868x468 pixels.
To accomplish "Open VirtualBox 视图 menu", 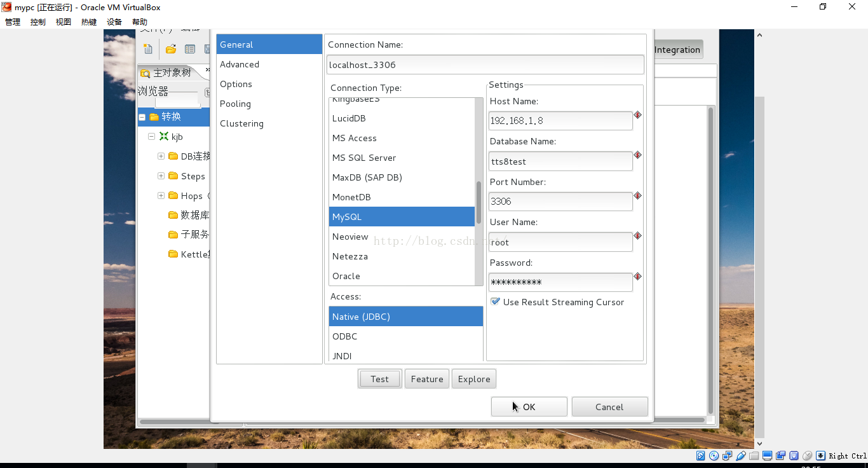I will pyautogui.click(x=64, y=22).
